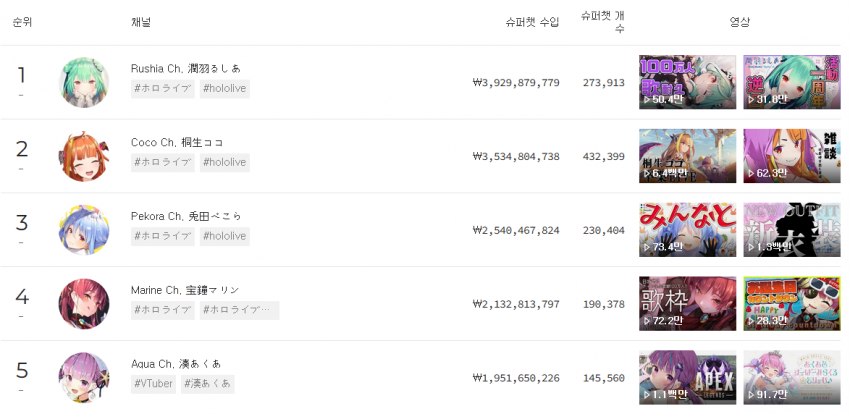This screenshot has height=414, width=850.
Task: Sort by 슈퍼챗 수입 column header
Action: 532,22
